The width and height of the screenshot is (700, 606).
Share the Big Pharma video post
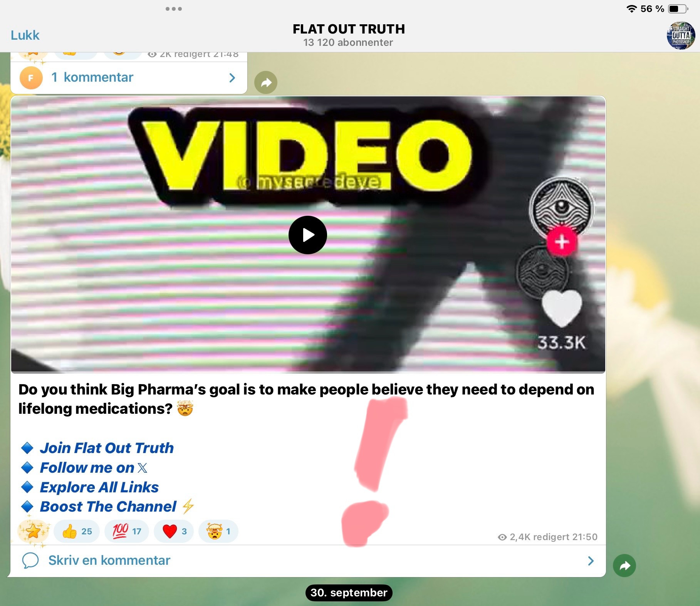tap(624, 566)
